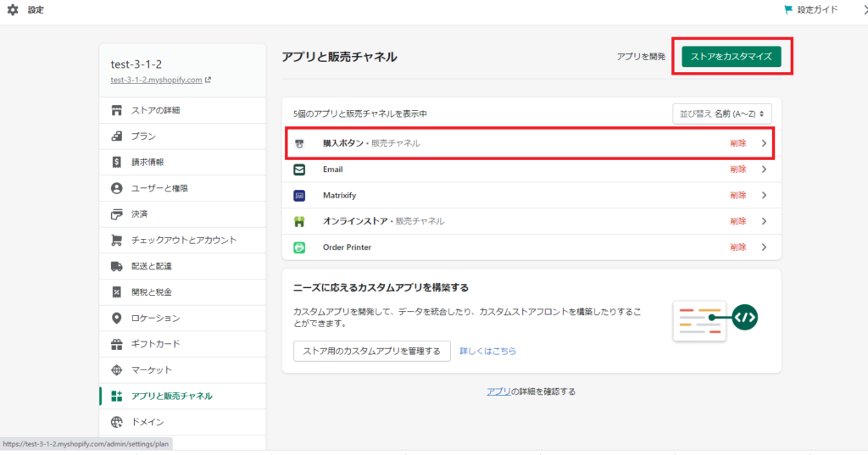The width and height of the screenshot is (868, 455).
Task: Click 削除 for the オンラインストア row
Action: (x=737, y=221)
